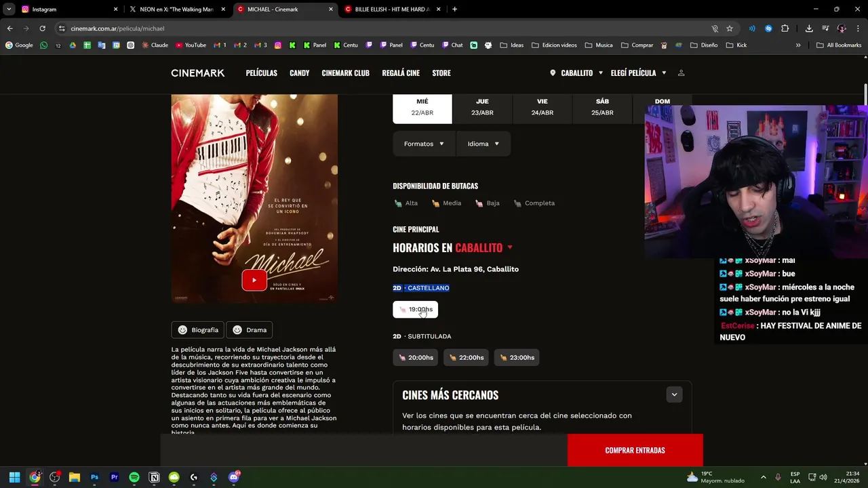Open Spotify from the taskbar
The width and height of the screenshot is (868, 488).
click(x=134, y=477)
